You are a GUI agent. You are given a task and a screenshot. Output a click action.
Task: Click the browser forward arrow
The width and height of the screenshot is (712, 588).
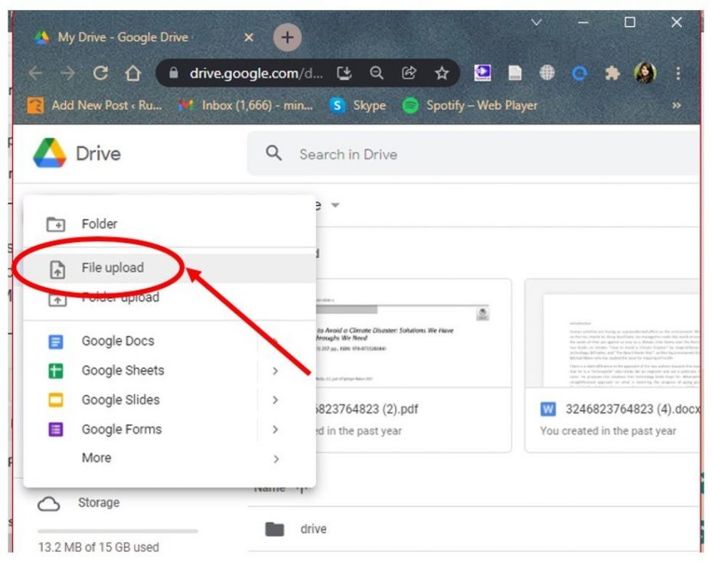click(67, 73)
